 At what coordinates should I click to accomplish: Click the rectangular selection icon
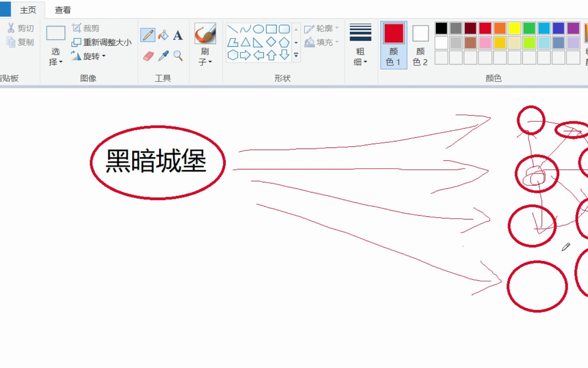[x=55, y=33]
